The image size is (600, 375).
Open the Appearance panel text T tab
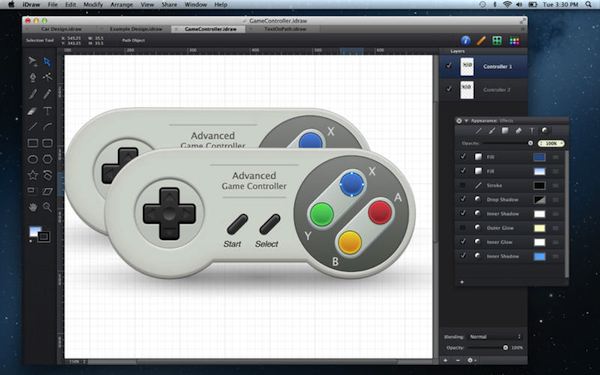pos(532,131)
